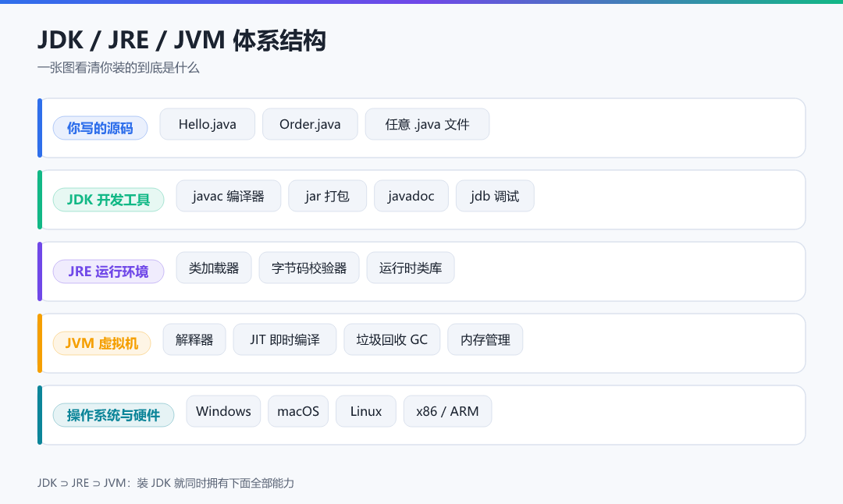Select the 垃圾回收 GC chip
This screenshot has height=504, width=843.
click(392, 339)
